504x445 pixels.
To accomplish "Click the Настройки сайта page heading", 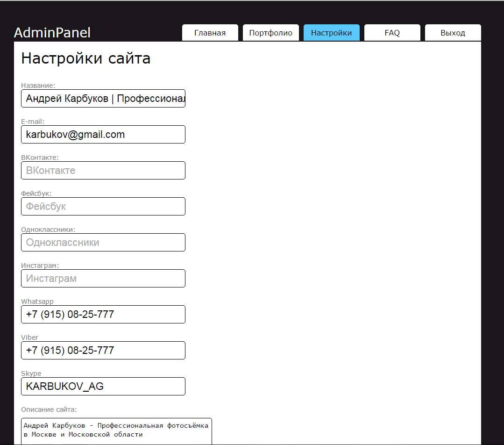I will [x=85, y=58].
